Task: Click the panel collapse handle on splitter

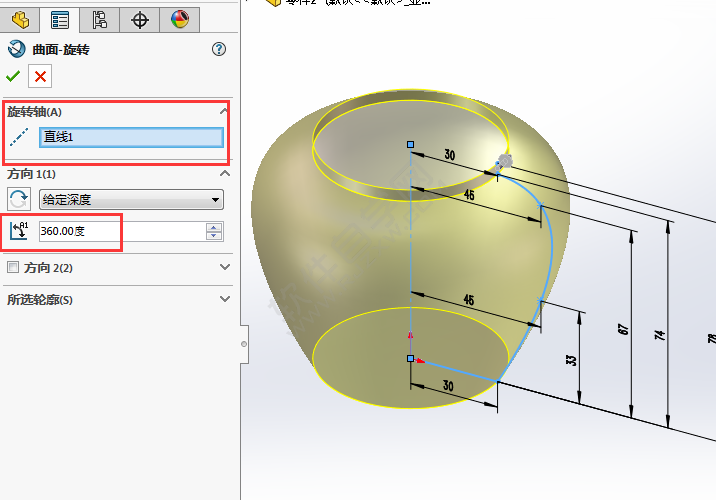Action: click(x=244, y=344)
